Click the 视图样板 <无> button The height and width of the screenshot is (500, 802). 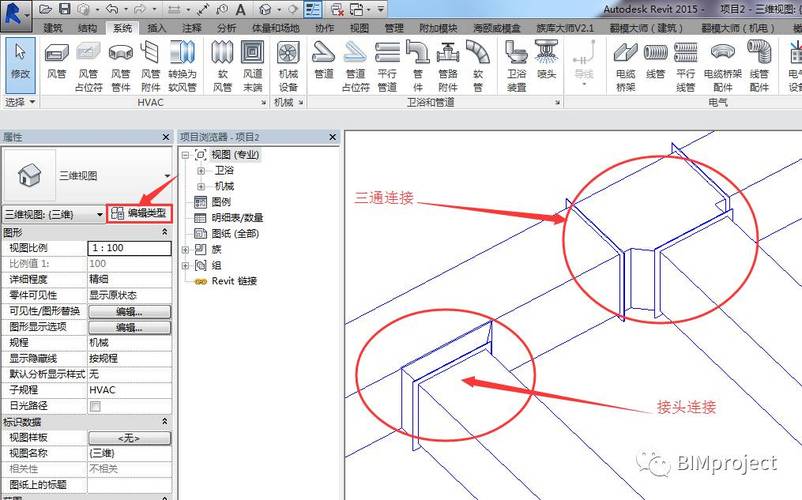(x=129, y=438)
